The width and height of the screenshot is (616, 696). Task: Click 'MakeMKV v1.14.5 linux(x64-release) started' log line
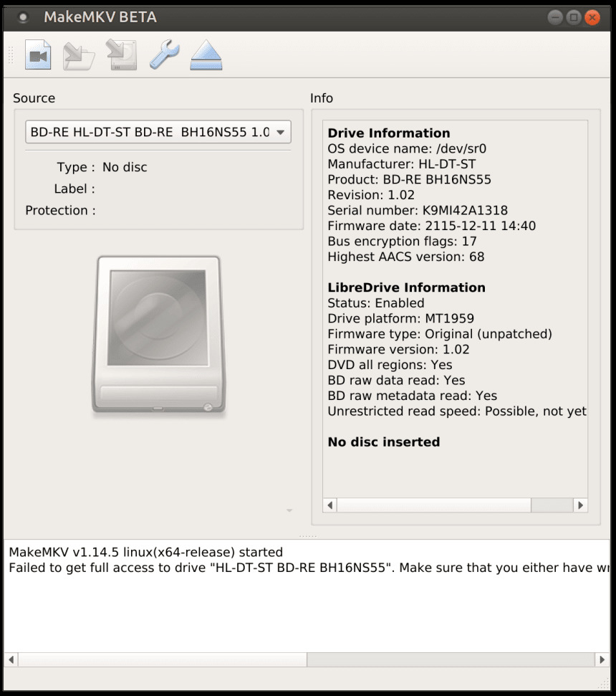[146, 552]
